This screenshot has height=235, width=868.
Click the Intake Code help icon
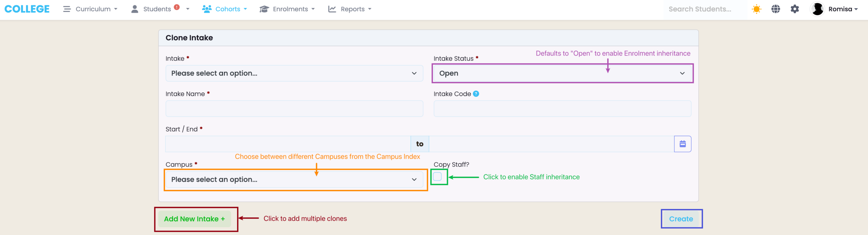click(x=476, y=94)
